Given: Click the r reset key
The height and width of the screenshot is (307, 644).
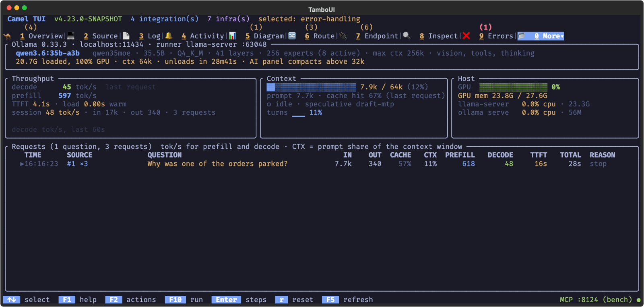Looking at the screenshot, I should click(x=281, y=300).
